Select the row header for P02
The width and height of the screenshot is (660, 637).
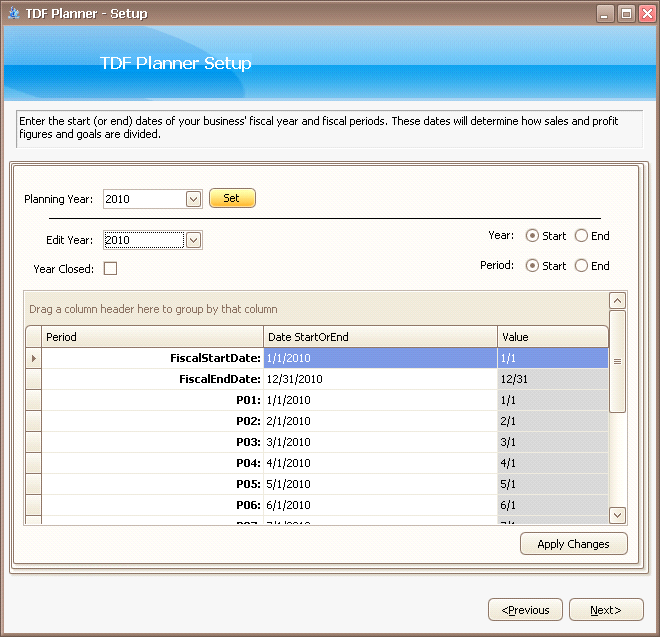click(34, 421)
